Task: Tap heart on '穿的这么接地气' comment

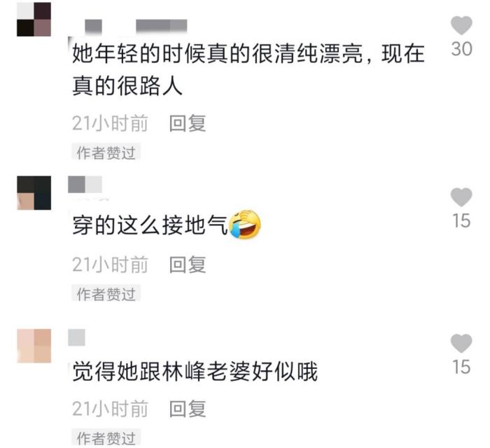Action: pos(461,197)
